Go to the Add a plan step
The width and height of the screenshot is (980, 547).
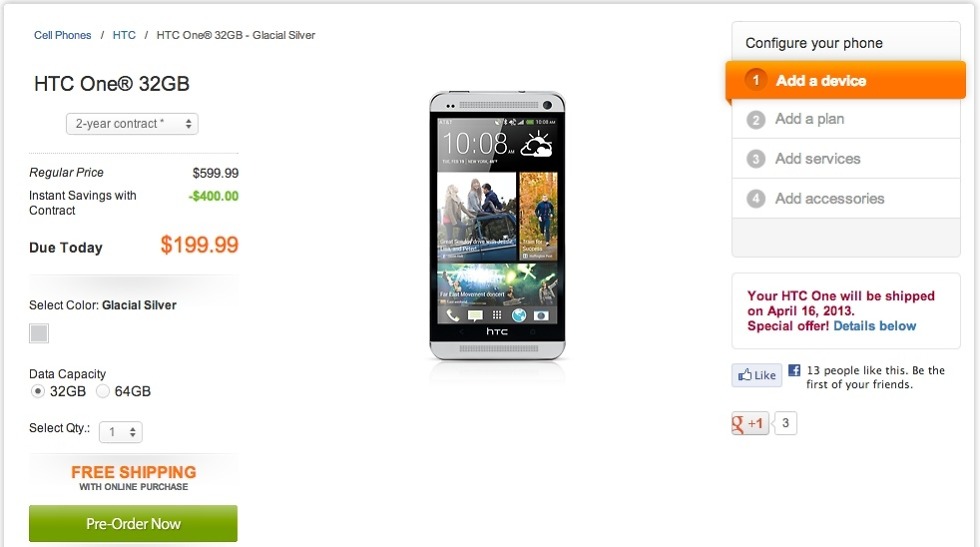click(x=809, y=119)
